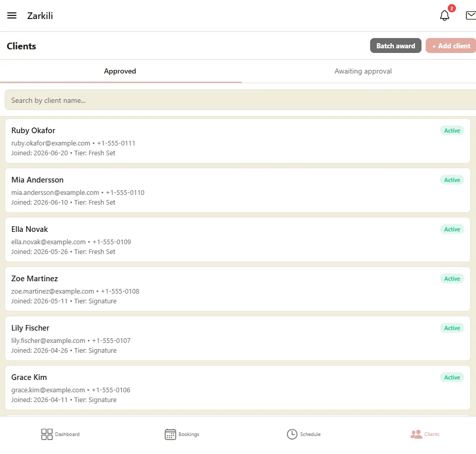Click the Clients people icon
Viewport: 476px width, 454px height.
(x=416, y=434)
